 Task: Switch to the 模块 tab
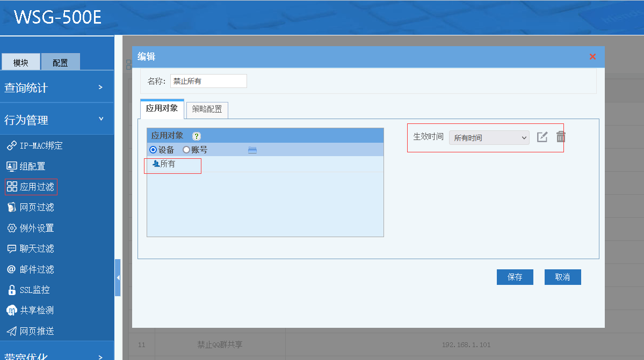pos(21,62)
